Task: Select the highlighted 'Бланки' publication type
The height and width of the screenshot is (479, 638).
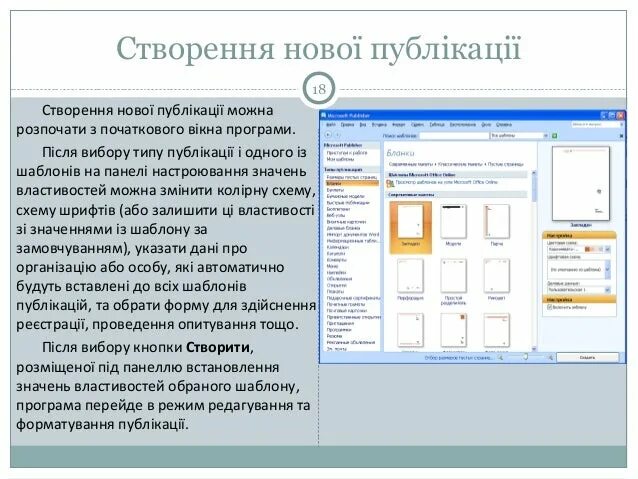Action: pos(352,184)
